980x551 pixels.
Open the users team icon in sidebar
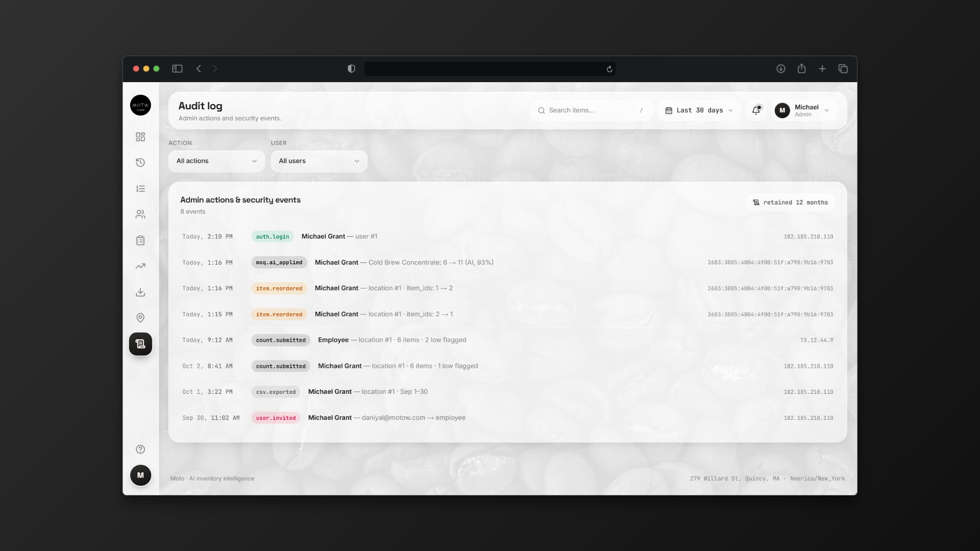[x=140, y=215]
